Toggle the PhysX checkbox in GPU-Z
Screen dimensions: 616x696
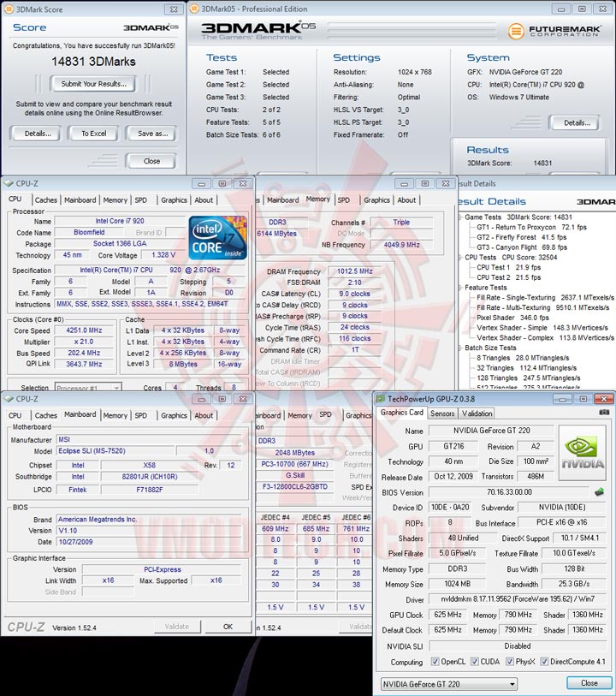click(510, 662)
